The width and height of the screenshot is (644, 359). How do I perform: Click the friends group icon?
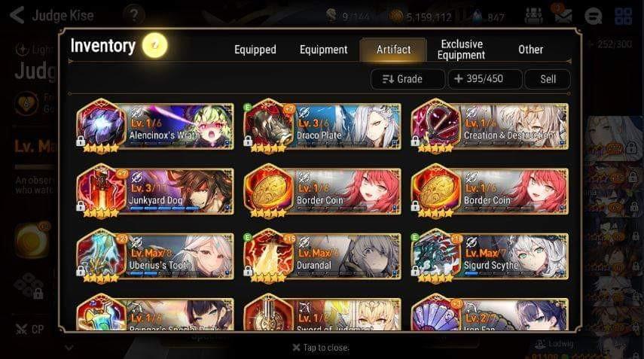coord(533,16)
